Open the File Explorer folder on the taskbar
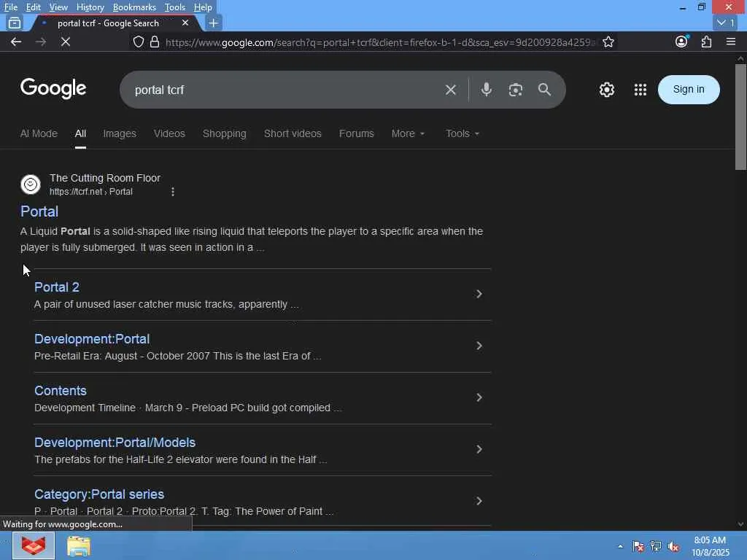Viewport: 747px width, 560px height. click(79, 546)
